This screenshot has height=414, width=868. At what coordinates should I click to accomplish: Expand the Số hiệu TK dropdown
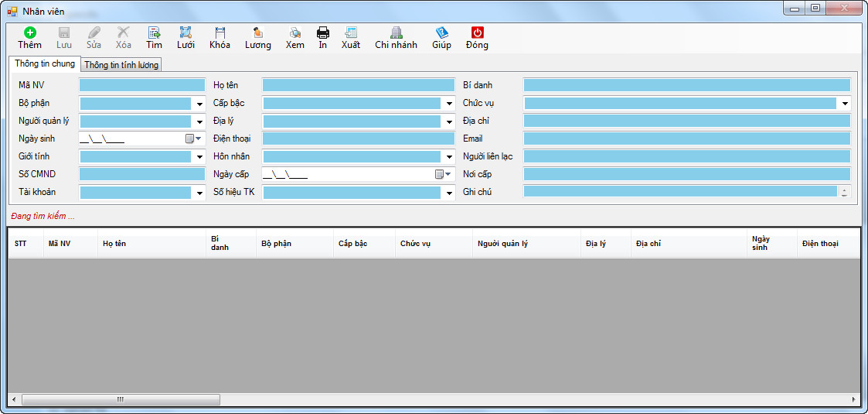[449, 193]
